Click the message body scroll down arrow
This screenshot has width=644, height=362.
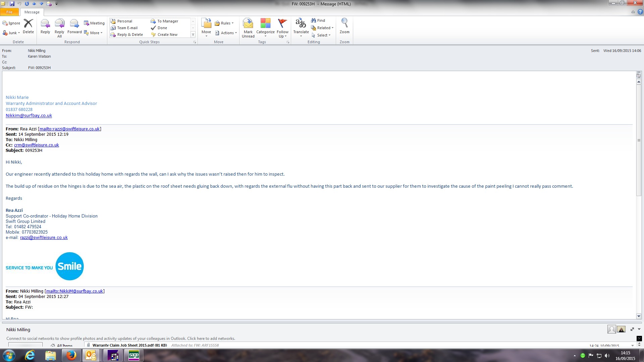639,316
